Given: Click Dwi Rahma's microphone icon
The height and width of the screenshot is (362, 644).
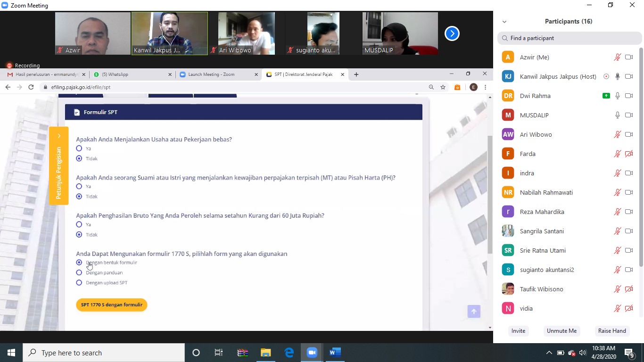Looking at the screenshot, I should 617,96.
